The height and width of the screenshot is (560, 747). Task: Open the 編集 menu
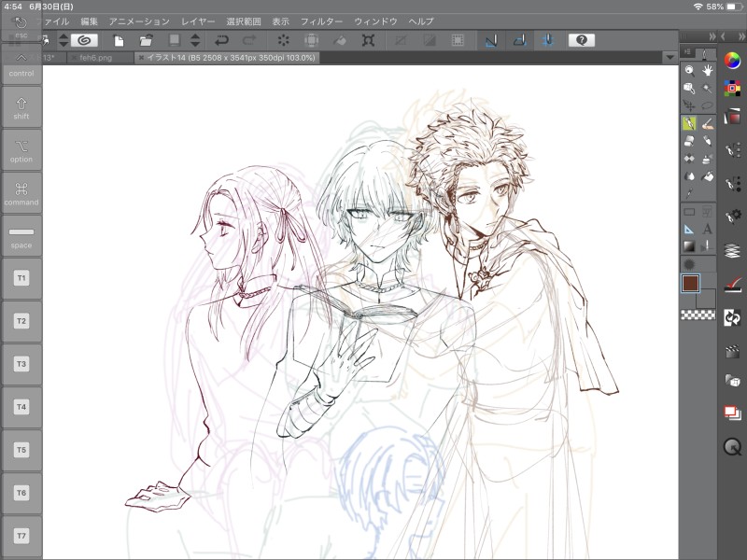[x=89, y=21]
